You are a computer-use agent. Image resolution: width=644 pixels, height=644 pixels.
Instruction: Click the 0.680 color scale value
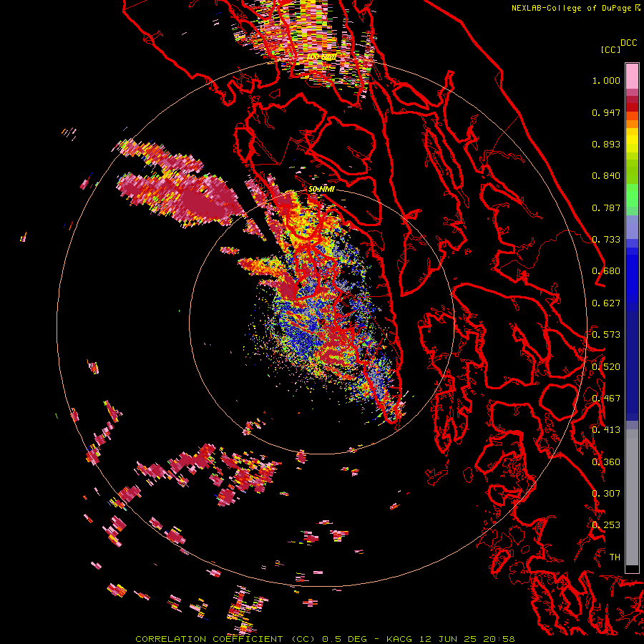pyautogui.click(x=606, y=271)
